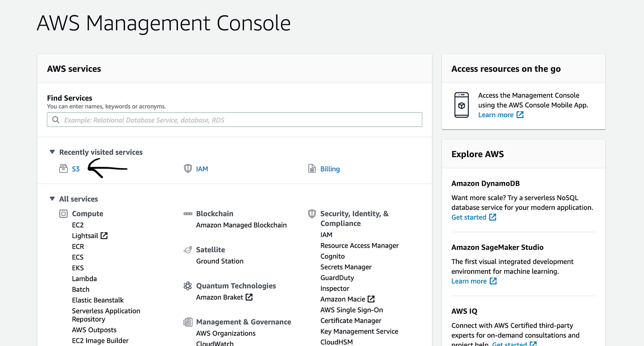Open EC2 under Compute
Image resolution: width=644 pixels, height=346 pixels.
[x=78, y=225]
